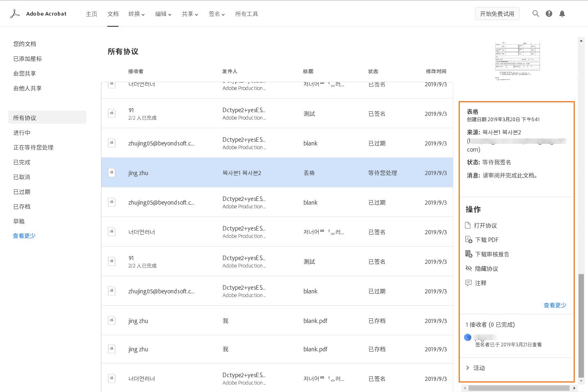The height and width of the screenshot is (392, 588).
Task: Filter agreements by 已完成
Action: click(x=22, y=162)
